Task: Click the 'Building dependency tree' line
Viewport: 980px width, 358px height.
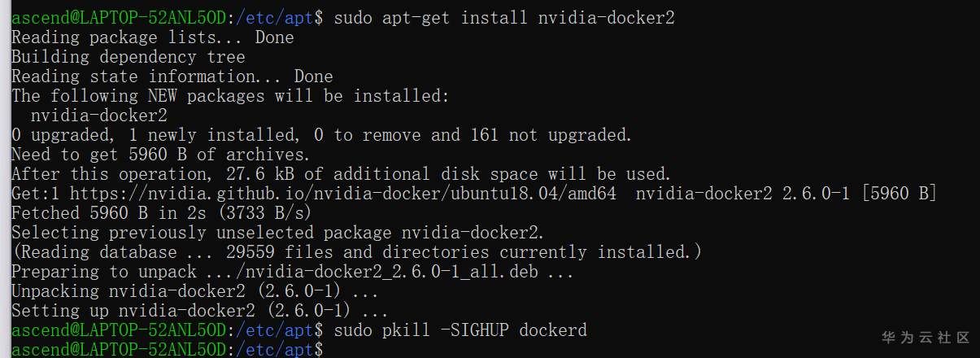Action: click(128, 57)
